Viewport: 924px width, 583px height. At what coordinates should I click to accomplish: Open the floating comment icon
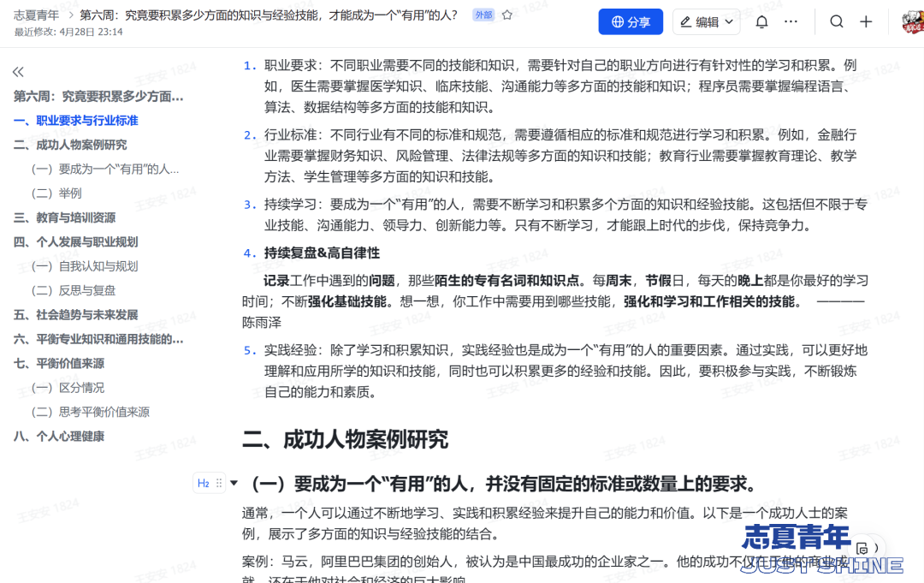click(x=862, y=549)
